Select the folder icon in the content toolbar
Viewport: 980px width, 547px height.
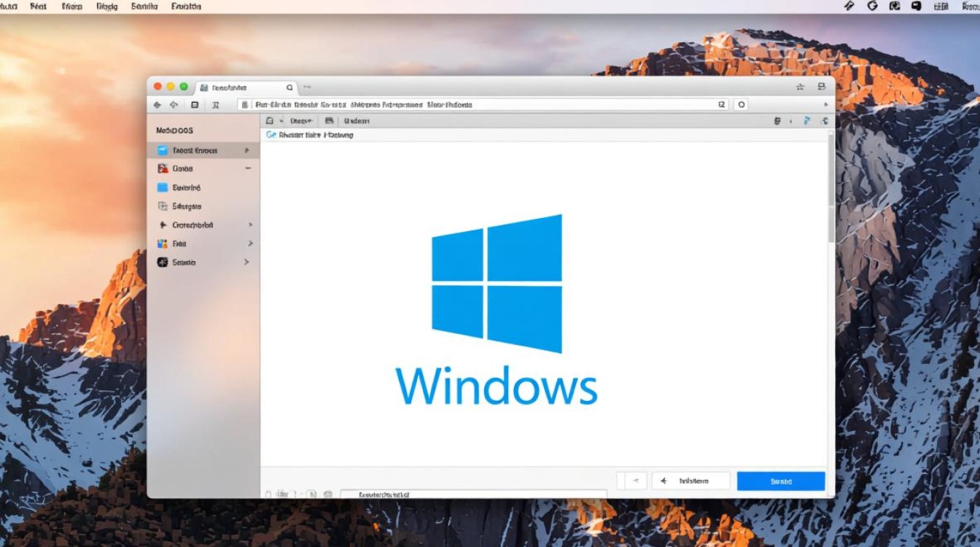pyautogui.click(x=271, y=120)
